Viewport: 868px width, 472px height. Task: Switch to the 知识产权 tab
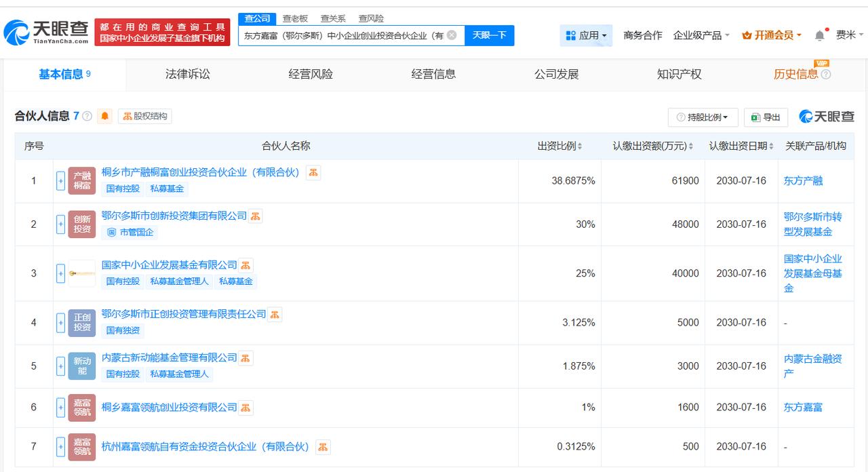click(x=679, y=75)
